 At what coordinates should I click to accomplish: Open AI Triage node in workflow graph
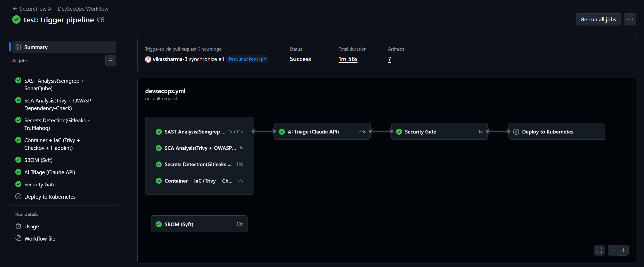click(322, 131)
